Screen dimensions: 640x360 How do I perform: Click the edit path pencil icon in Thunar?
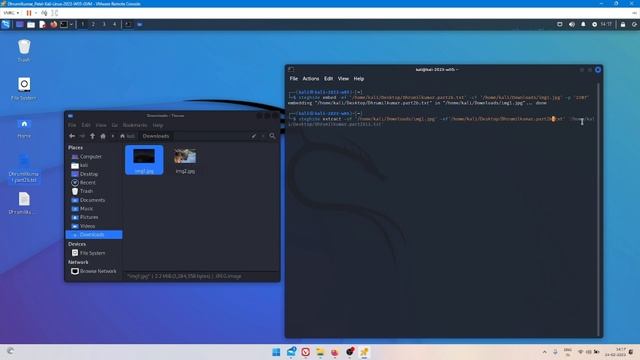(254, 136)
